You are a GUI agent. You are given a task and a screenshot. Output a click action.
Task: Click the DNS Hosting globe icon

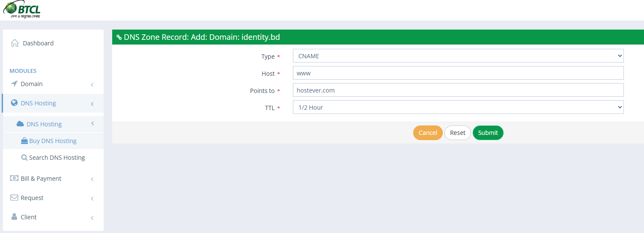click(14, 103)
